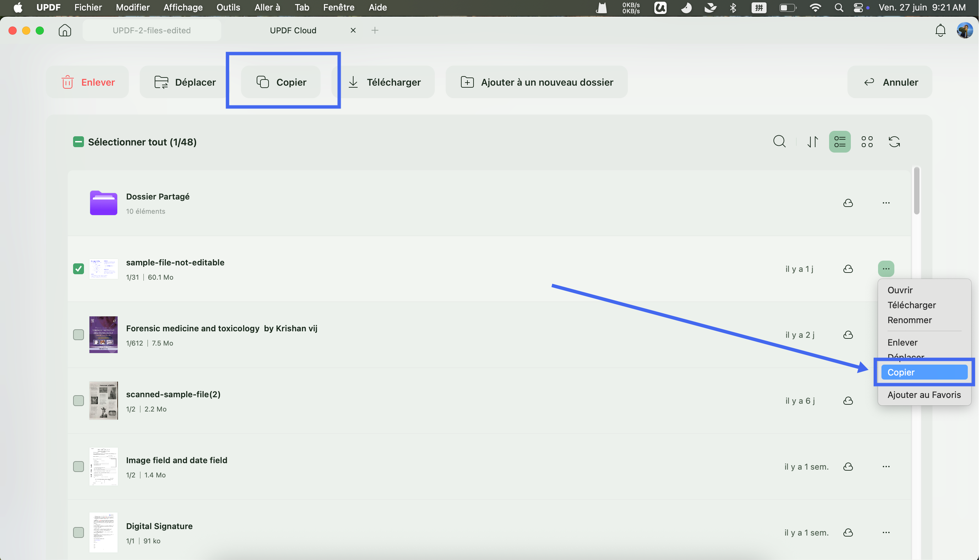Switch to list view
The image size is (979, 560).
pos(840,142)
